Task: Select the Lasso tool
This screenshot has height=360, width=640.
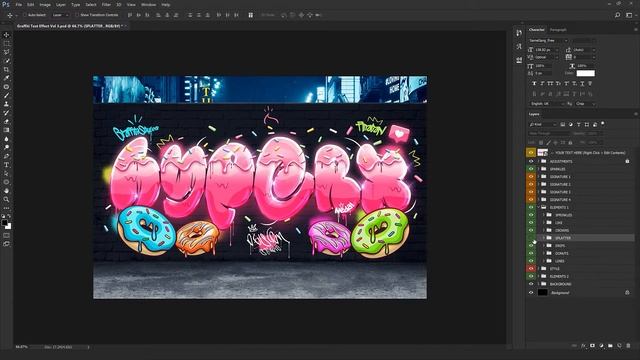Action: tap(6, 52)
